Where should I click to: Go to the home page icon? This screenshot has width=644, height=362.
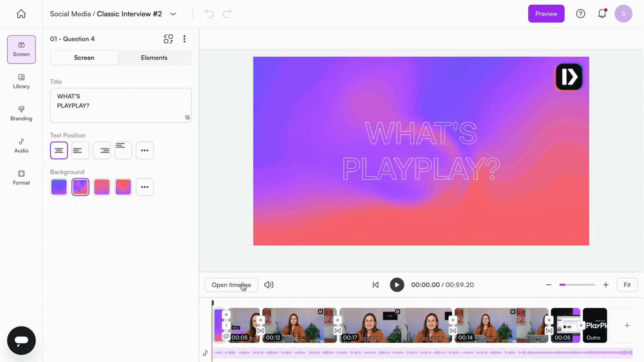(x=21, y=14)
